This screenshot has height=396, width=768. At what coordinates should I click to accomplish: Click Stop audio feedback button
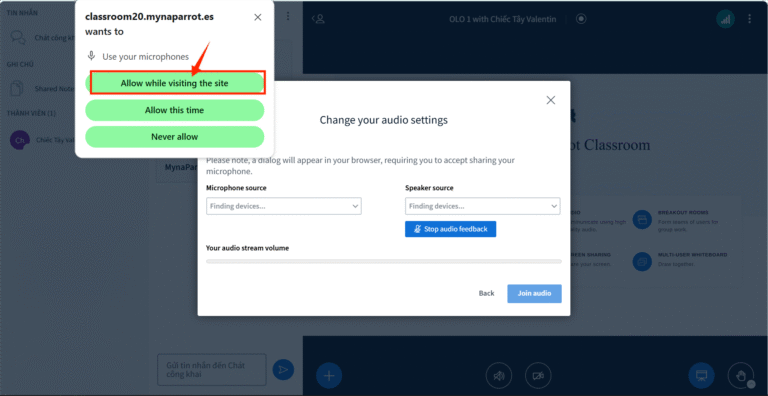tap(451, 229)
